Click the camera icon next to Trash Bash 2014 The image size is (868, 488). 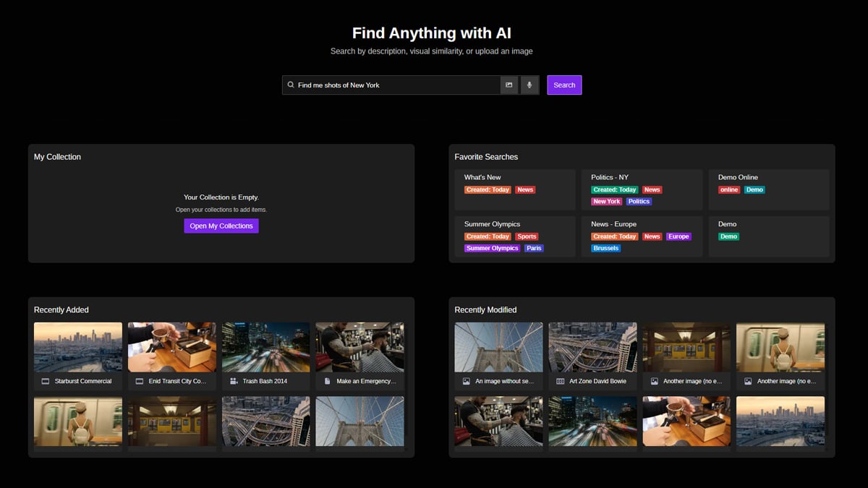[234, 381]
